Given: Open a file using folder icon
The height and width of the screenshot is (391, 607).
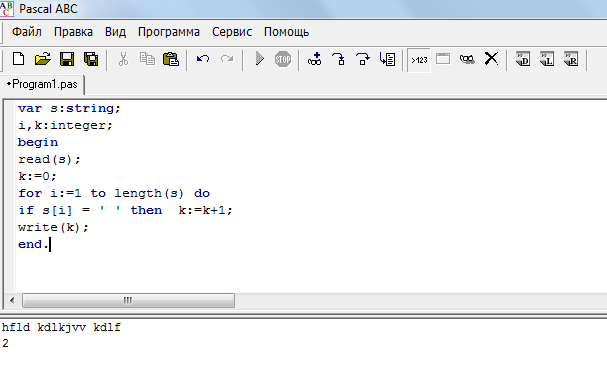Looking at the screenshot, I should pyautogui.click(x=43, y=59).
